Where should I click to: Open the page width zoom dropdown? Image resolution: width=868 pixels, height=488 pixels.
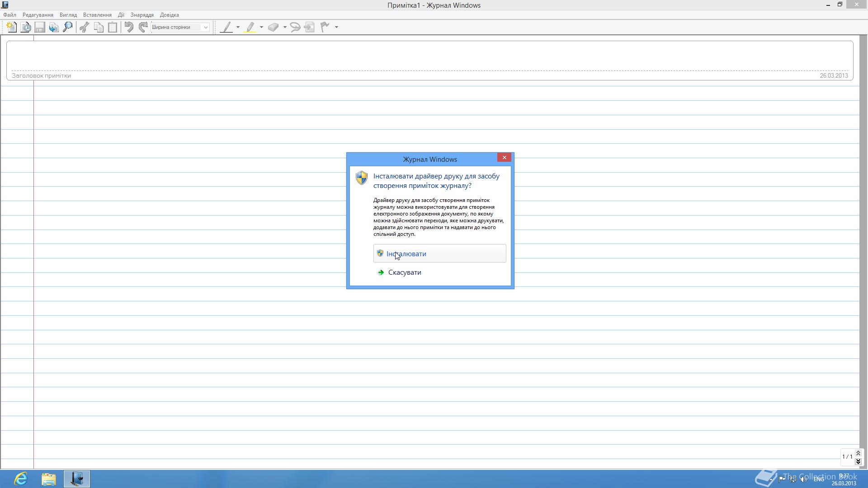[206, 27]
